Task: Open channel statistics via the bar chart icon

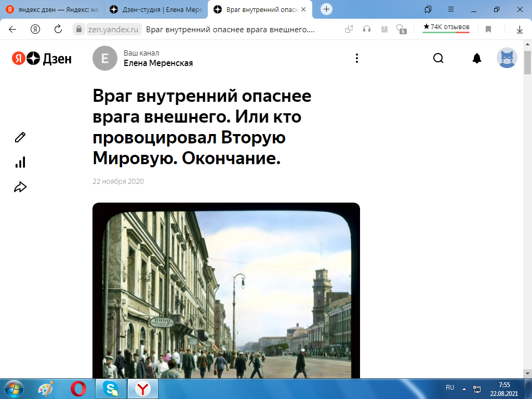Action: click(x=20, y=162)
